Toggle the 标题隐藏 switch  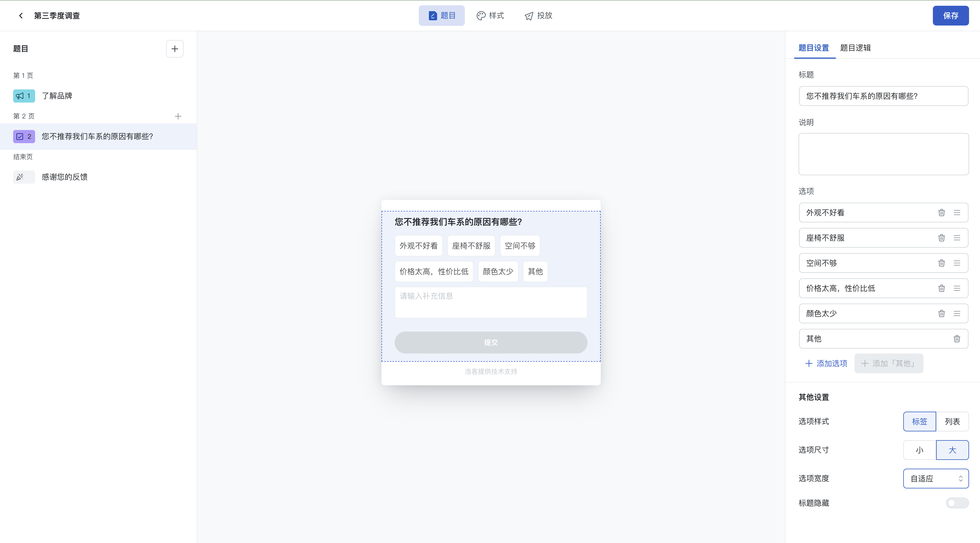tap(957, 503)
